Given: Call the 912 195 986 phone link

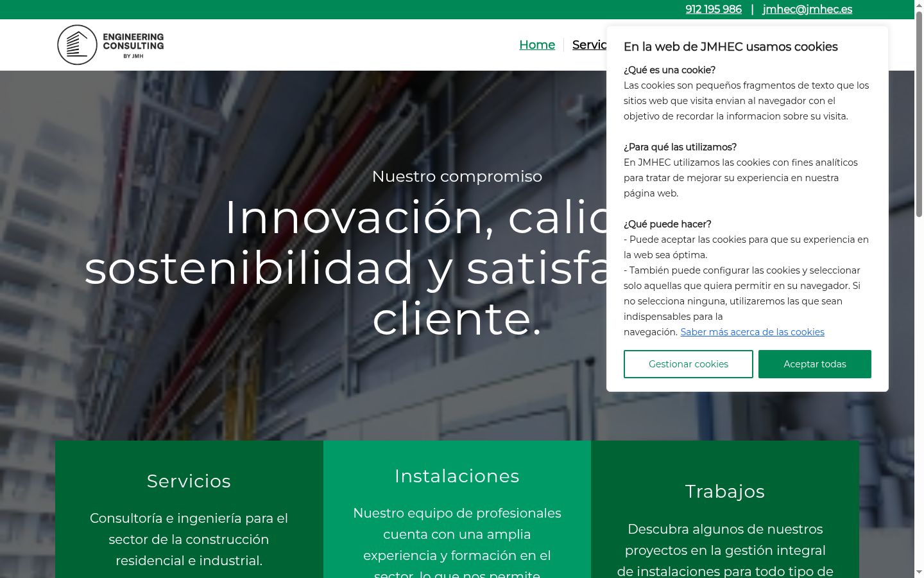Looking at the screenshot, I should [714, 10].
